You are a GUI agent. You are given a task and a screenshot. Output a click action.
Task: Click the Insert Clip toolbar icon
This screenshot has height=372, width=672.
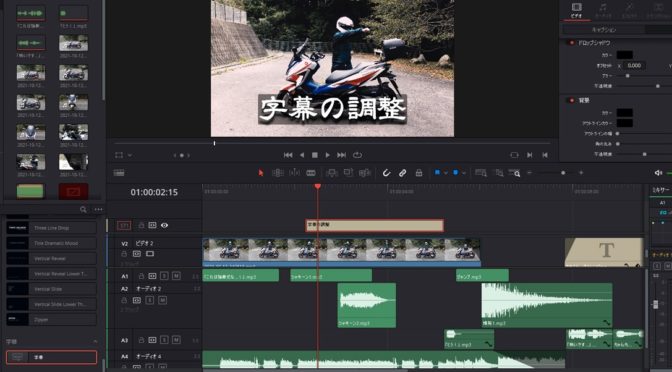click(332, 173)
